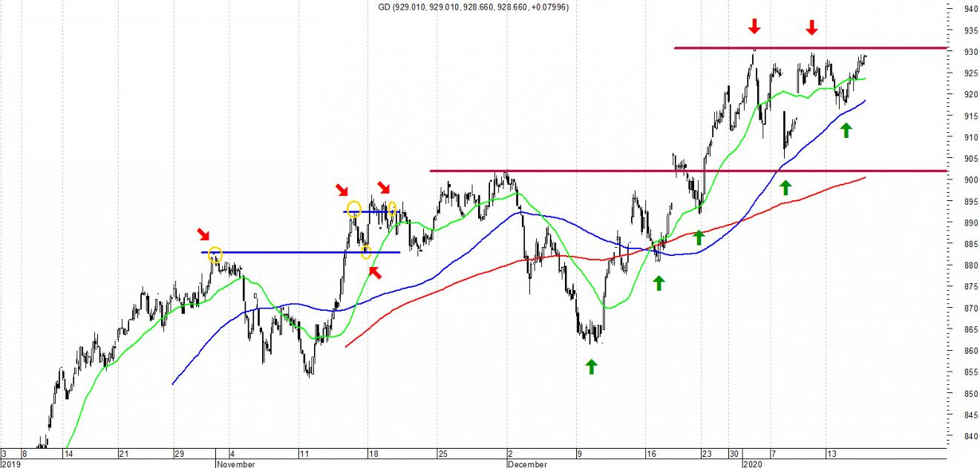Click the leftmost red down arrow at top
Screen dimensions: 980x468
click(754, 27)
